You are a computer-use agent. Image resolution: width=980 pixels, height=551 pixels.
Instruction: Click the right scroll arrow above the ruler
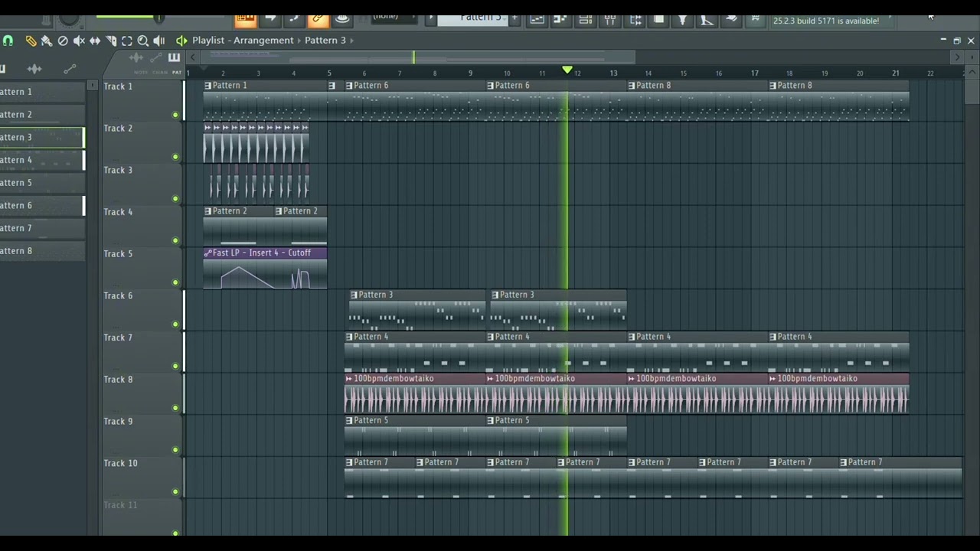tap(957, 57)
